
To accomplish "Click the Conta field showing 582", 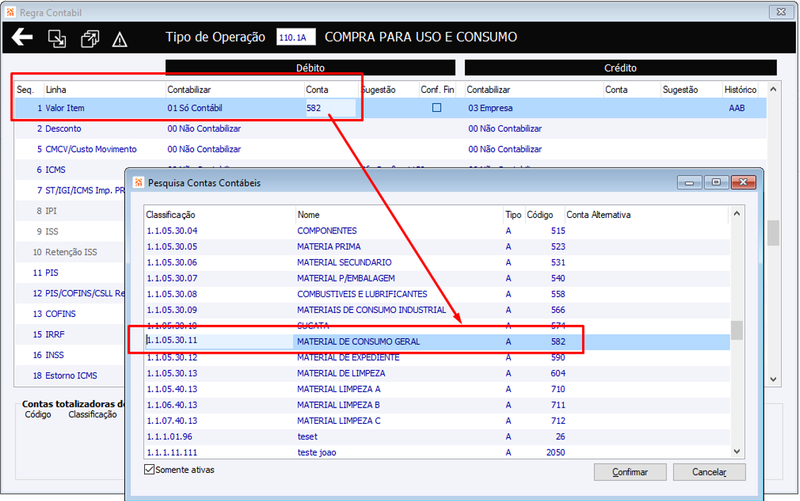I will coord(331,108).
